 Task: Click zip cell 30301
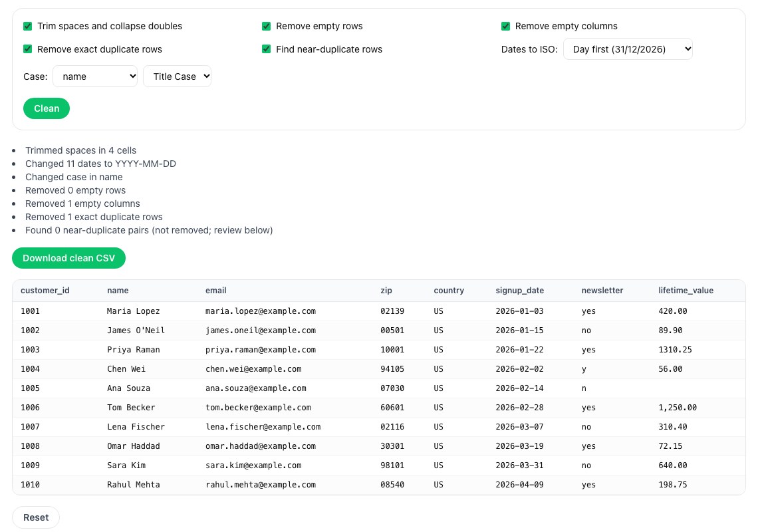click(x=392, y=446)
